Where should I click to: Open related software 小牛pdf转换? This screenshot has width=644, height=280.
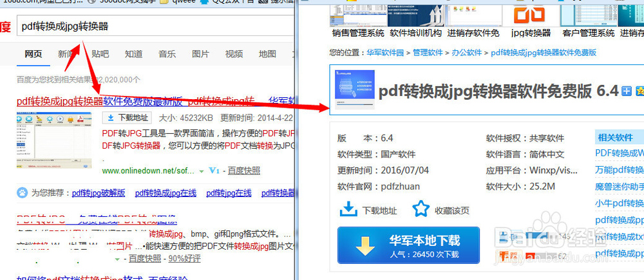pos(620,203)
